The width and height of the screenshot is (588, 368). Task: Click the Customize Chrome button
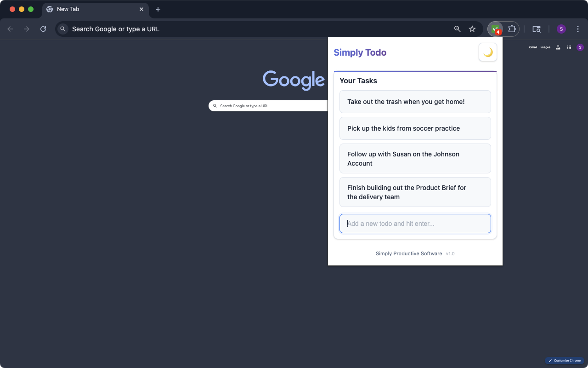pyautogui.click(x=565, y=361)
